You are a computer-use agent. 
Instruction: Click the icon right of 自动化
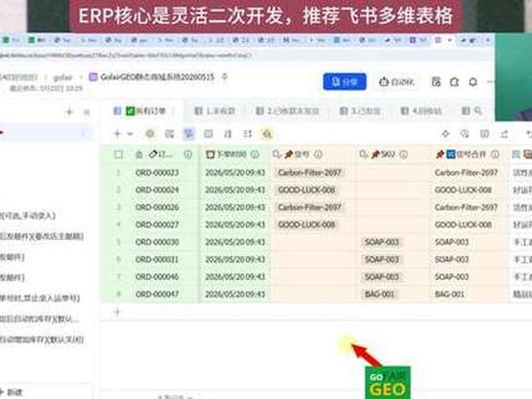click(436, 82)
